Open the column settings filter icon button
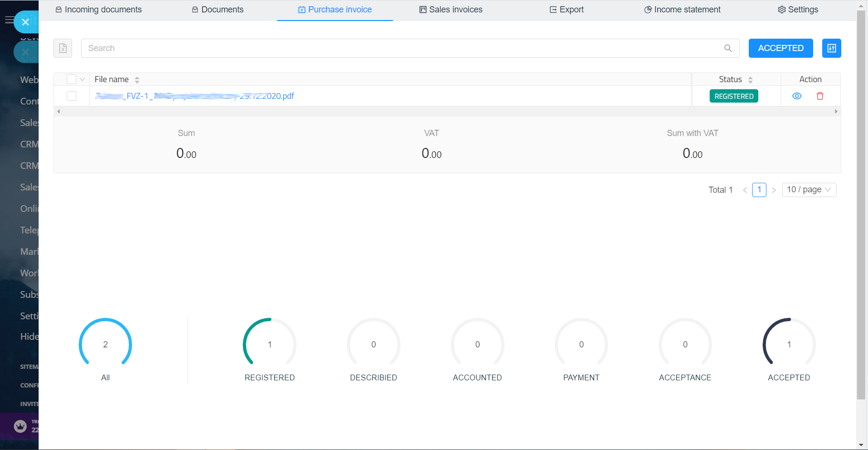The height and width of the screenshot is (450, 868). pos(831,48)
